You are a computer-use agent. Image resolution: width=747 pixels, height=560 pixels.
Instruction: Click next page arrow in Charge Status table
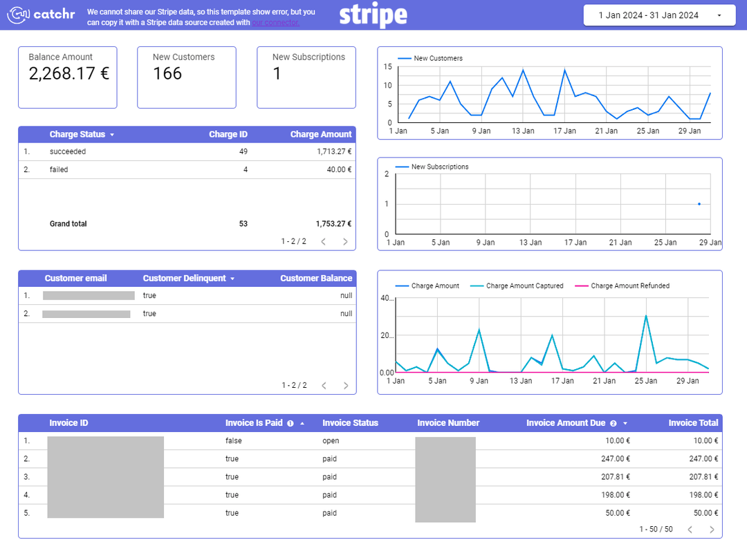click(x=345, y=241)
